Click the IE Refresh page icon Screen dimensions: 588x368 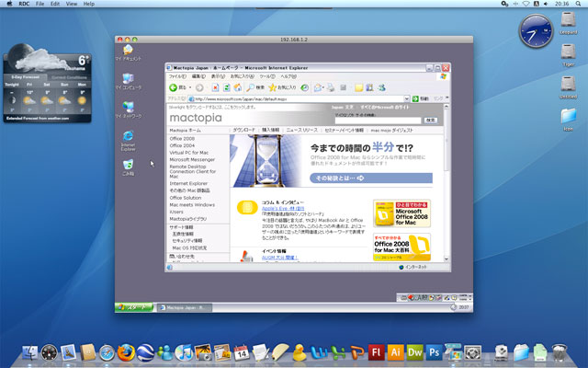227,87
